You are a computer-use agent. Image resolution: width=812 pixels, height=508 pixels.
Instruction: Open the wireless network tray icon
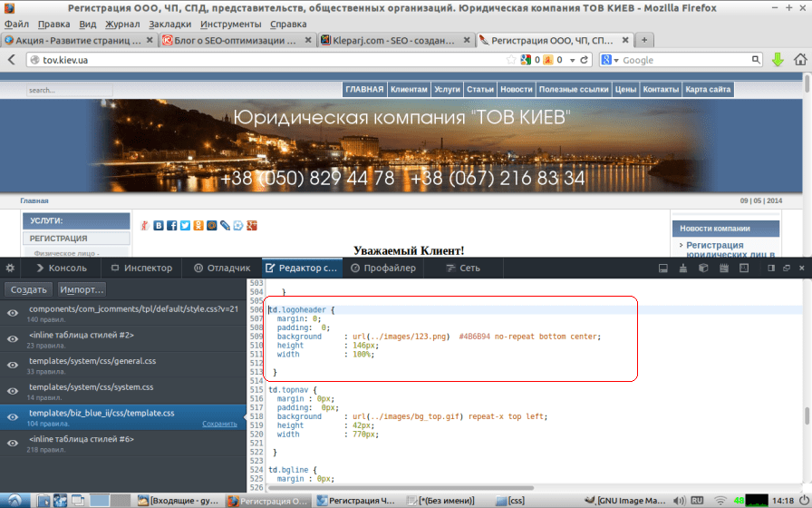[x=720, y=501]
